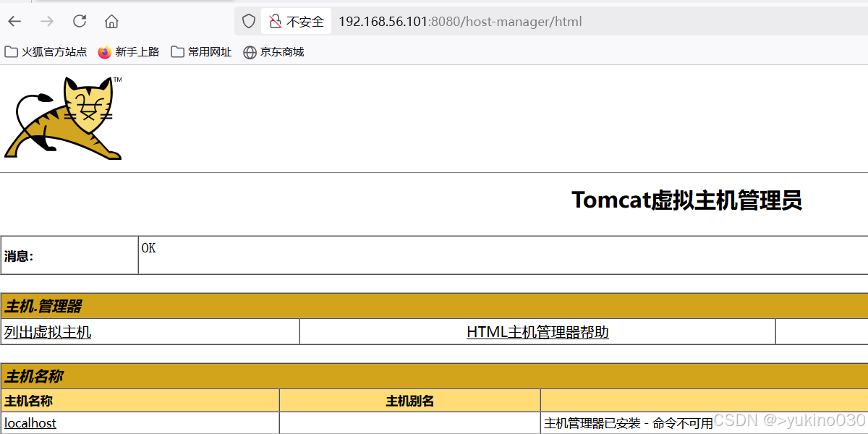Click the 主机管理器已安装 - 命令不可用 text
This screenshot has width=868, height=434.
point(629,423)
